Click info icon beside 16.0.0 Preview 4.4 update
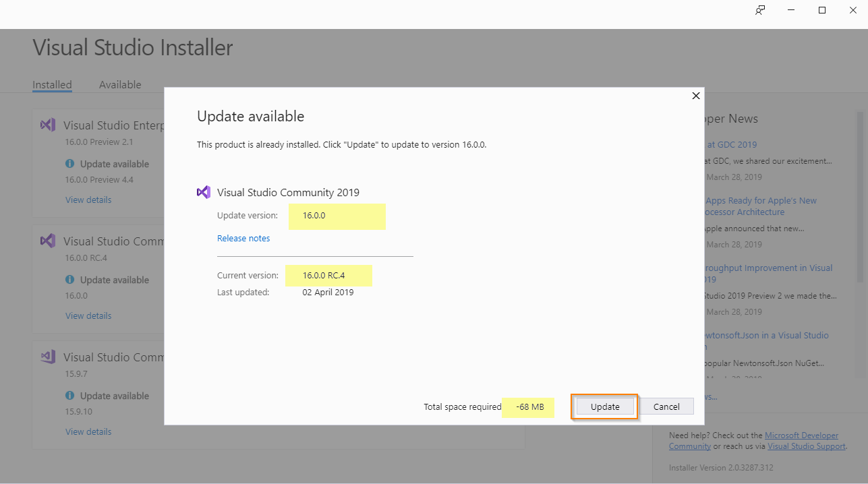This screenshot has width=868, height=484. (70, 164)
